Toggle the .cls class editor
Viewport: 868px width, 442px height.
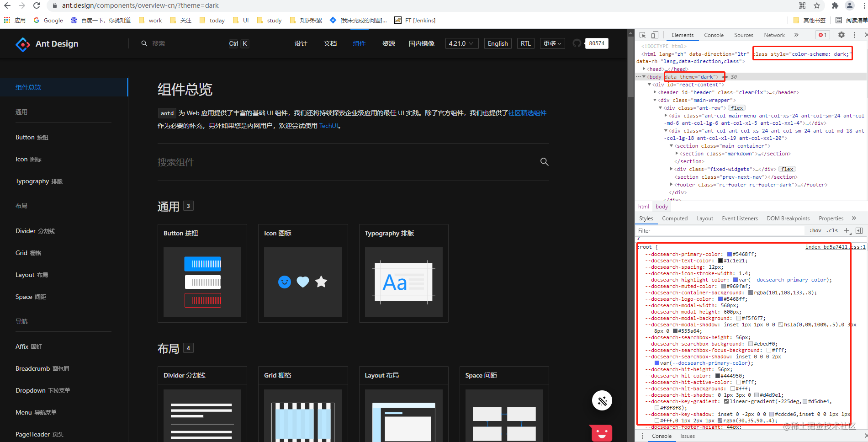(833, 230)
